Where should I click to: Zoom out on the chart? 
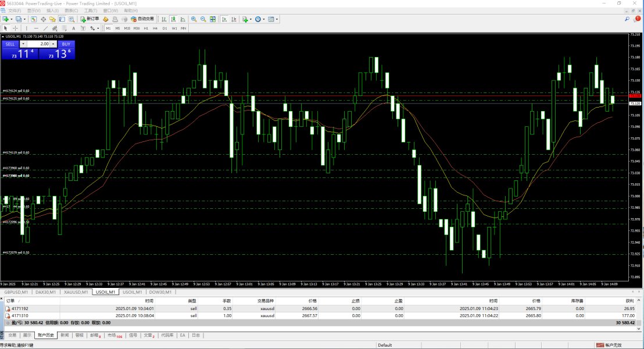click(203, 19)
